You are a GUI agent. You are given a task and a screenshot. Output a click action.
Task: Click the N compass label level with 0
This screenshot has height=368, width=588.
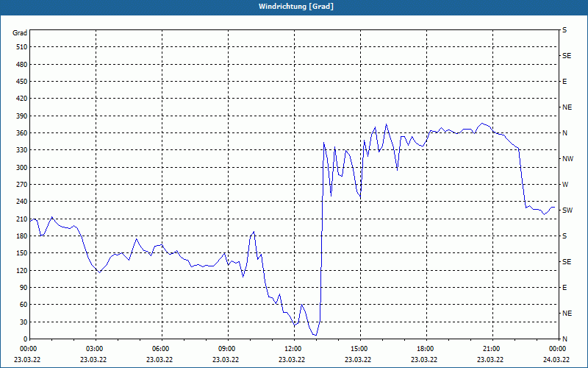point(564,339)
